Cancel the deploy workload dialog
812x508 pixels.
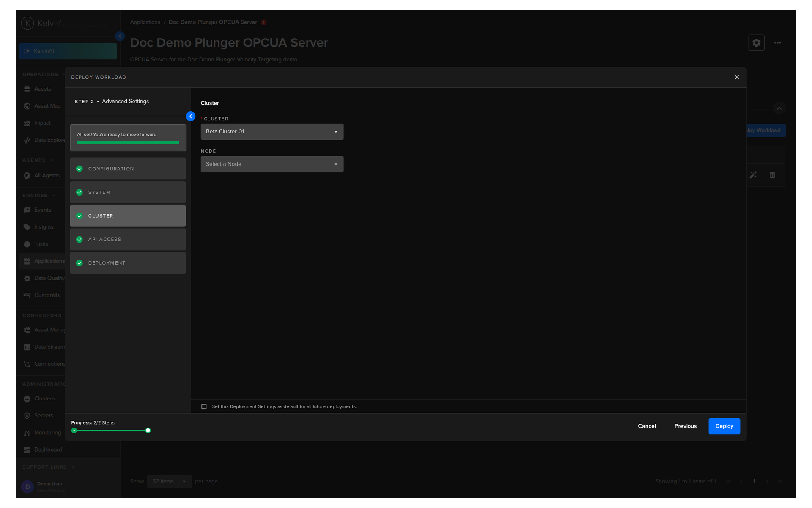click(x=647, y=426)
